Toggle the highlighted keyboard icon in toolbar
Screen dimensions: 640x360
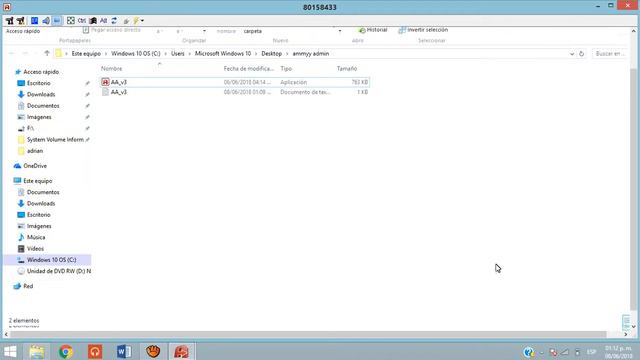coord(57,20)
